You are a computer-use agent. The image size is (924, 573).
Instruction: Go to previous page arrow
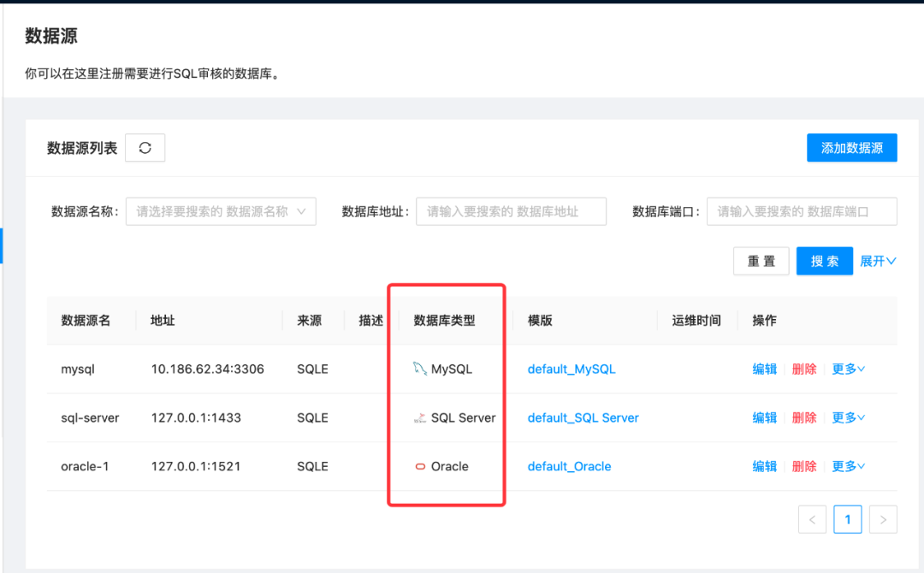812,519
